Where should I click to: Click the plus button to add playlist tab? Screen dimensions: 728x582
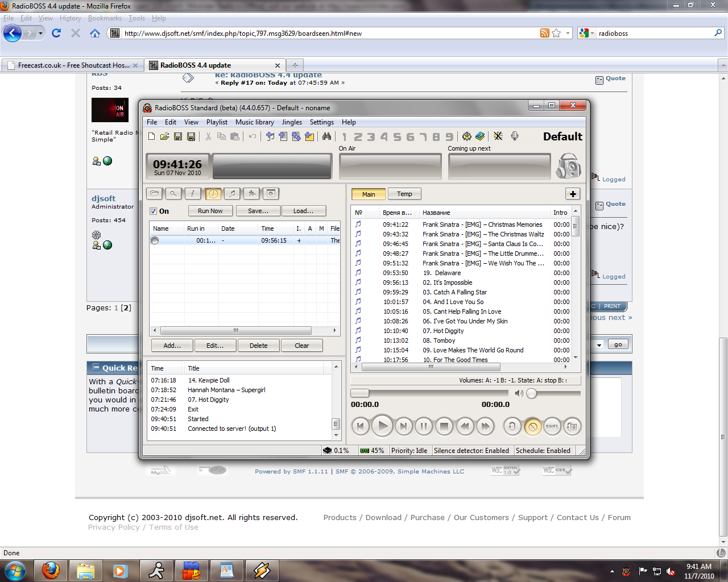pos(573,194)
